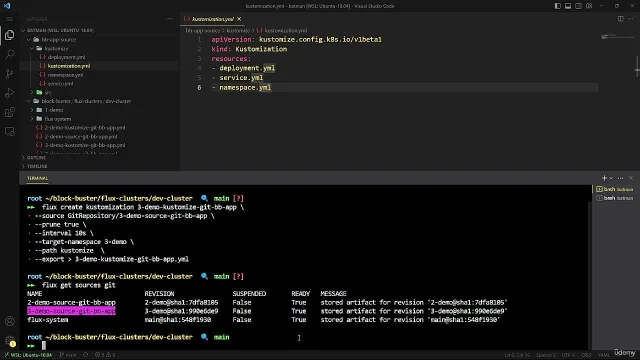Open errors and warnings status item
Viewport: 640px width, 360px height.
[105, 355]
